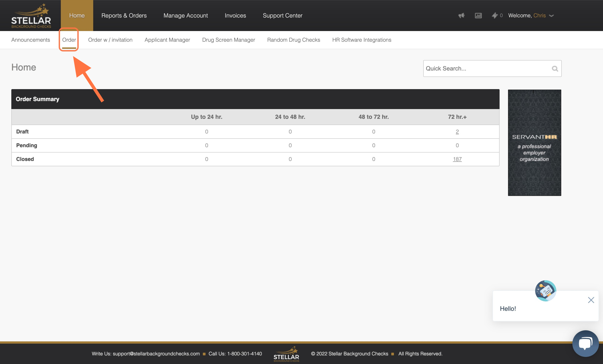This screenshot has height=364, width=603.
Task: Click the Home page heading
Action: 24,67
